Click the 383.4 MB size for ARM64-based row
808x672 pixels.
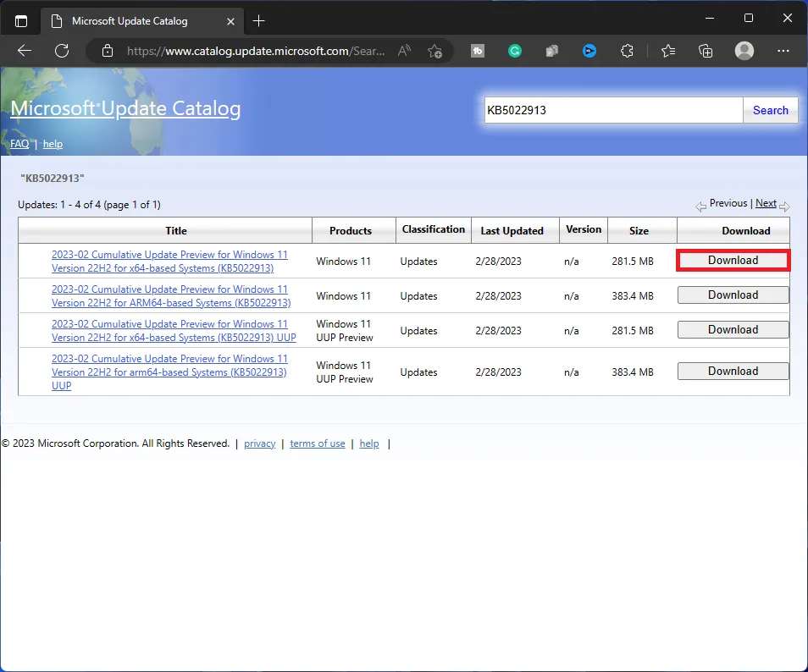[x=633, y=296]
